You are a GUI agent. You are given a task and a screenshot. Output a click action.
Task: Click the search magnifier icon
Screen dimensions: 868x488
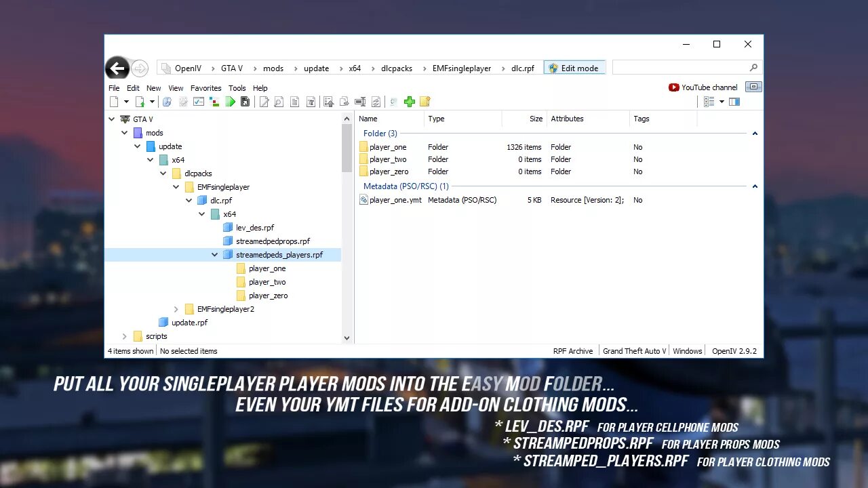pyautogui.click(x=753, y=68)
